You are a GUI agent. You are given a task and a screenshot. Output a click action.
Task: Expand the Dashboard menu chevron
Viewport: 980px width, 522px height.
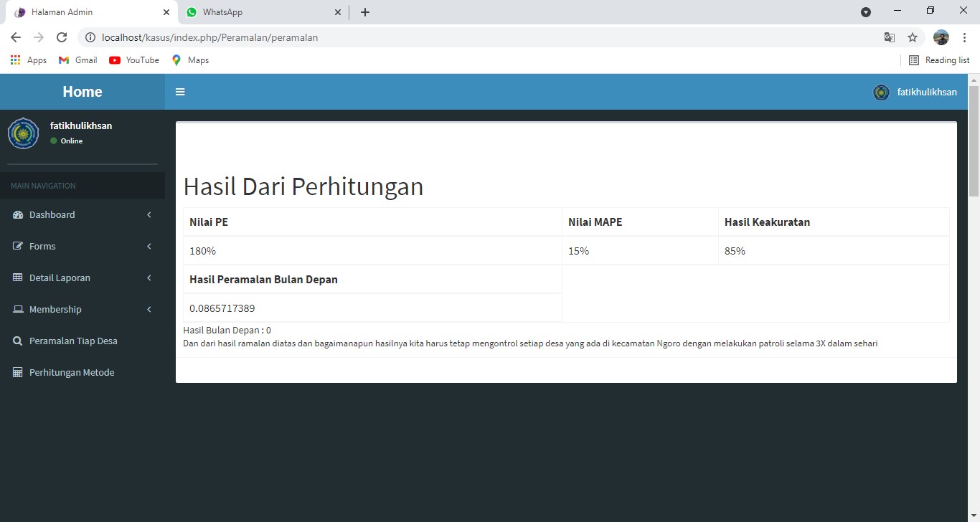149,215
